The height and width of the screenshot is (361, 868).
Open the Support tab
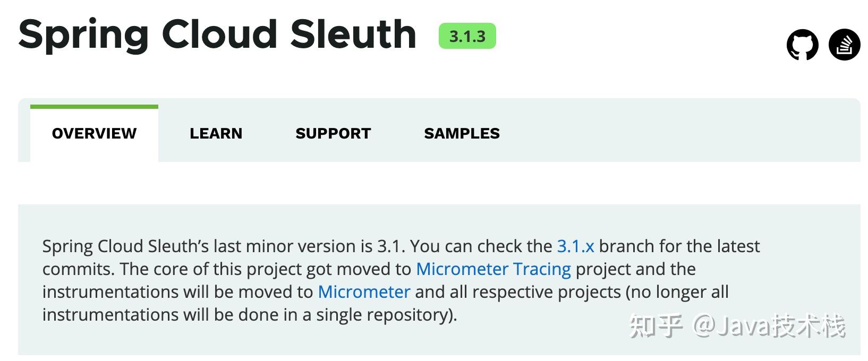333,133
